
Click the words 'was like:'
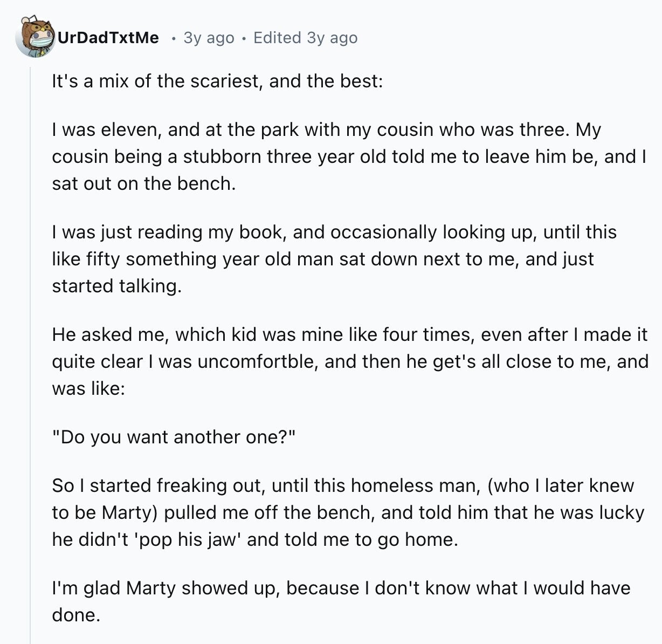88,388
